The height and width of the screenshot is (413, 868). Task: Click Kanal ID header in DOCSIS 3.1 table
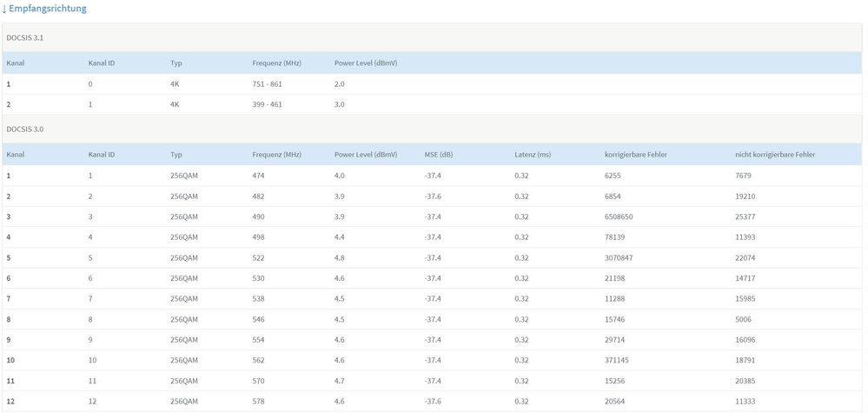pyautogui.click(x=102, y=63)
